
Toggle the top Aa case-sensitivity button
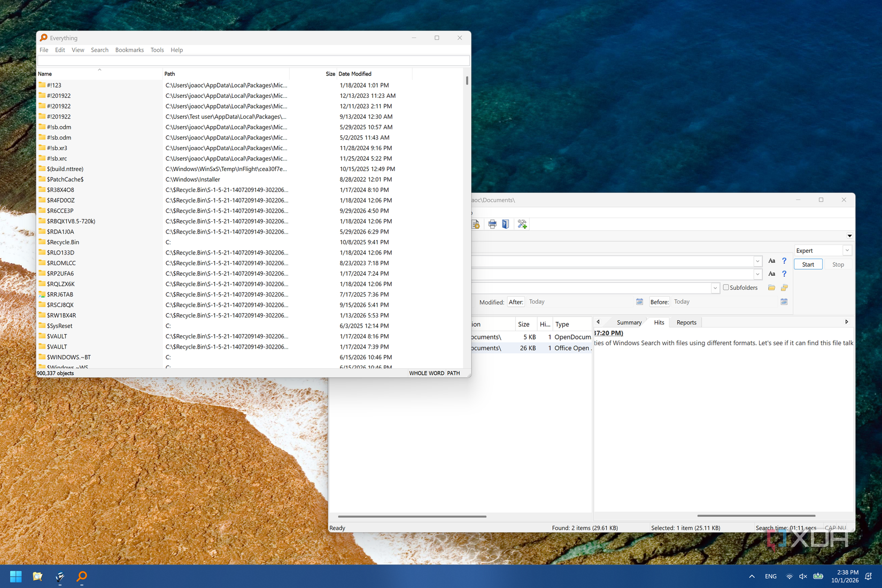point(771,261)
